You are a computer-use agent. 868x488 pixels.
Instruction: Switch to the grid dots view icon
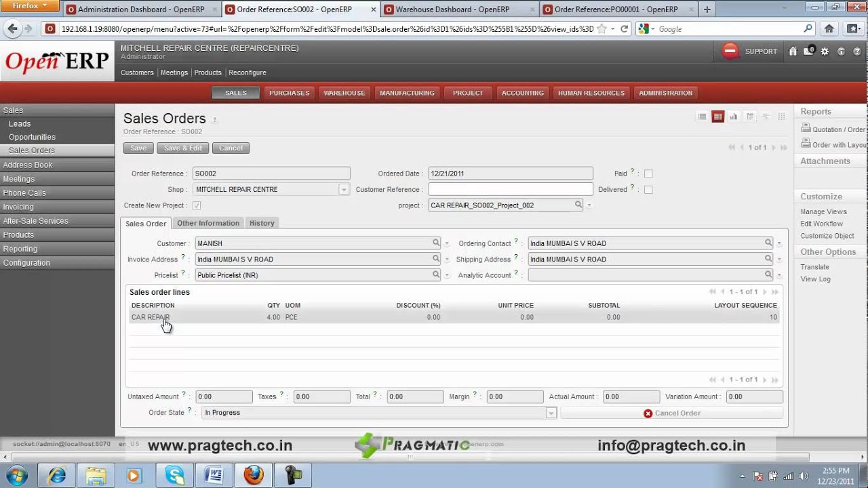coord(782,117)
